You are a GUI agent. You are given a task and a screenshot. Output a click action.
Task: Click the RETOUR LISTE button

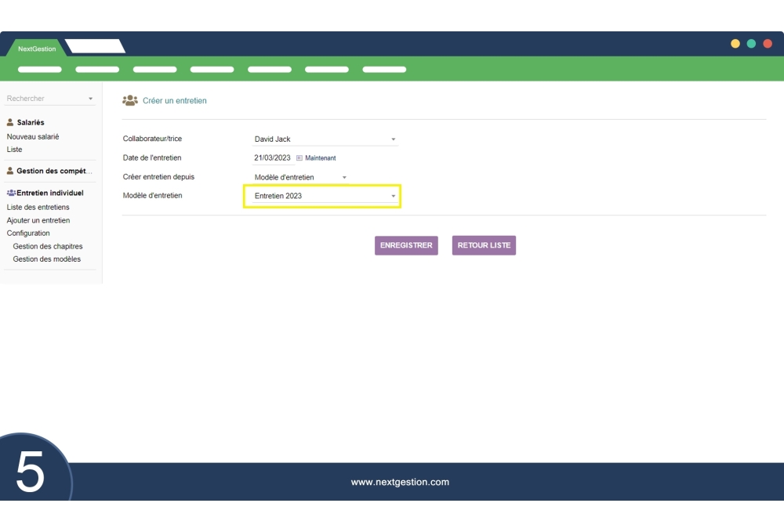point(484,245)
